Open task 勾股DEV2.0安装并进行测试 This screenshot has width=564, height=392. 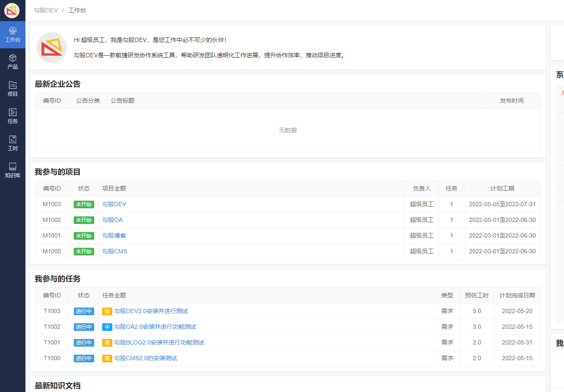(151, 311)
